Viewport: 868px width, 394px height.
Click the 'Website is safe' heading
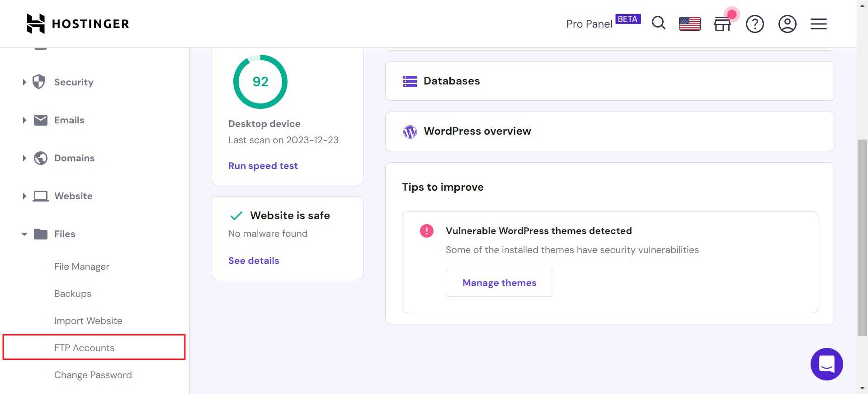pos(290,216)
